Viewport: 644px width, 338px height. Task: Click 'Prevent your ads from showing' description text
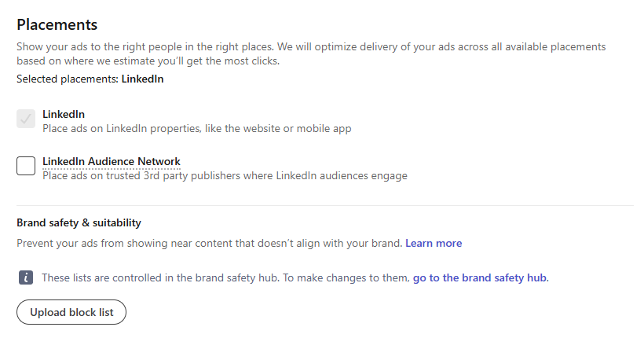pos(209,243)
